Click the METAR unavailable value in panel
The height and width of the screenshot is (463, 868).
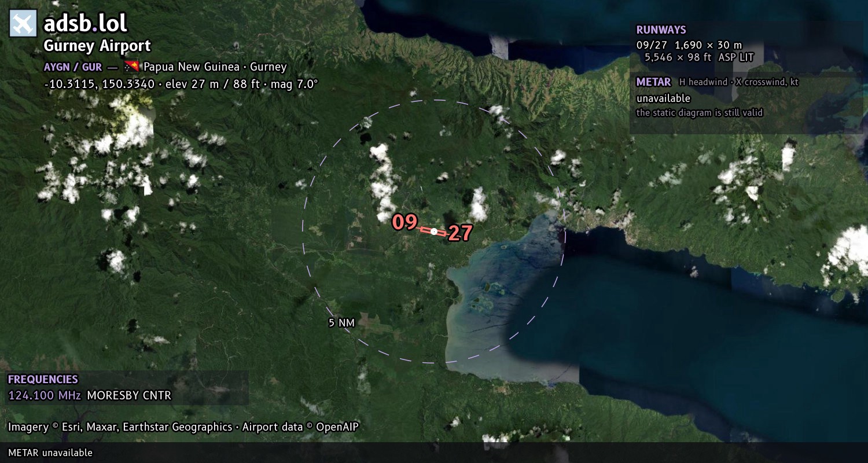click(663, 98)
